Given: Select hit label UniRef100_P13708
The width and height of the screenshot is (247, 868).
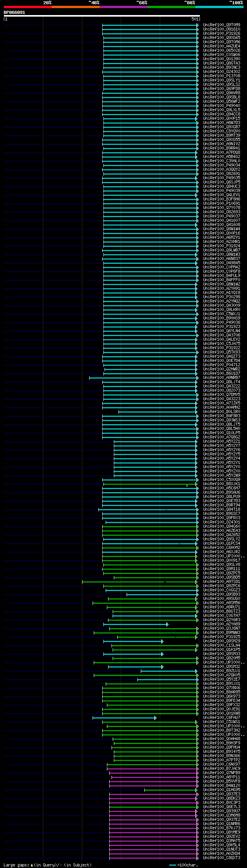Looking at the screenshot, I should (222, 76).
